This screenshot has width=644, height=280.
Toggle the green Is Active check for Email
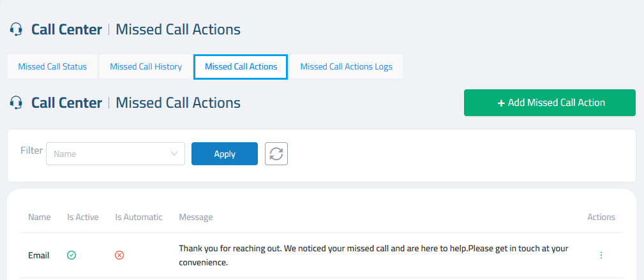pyautogui.click(x=71, y=255)
